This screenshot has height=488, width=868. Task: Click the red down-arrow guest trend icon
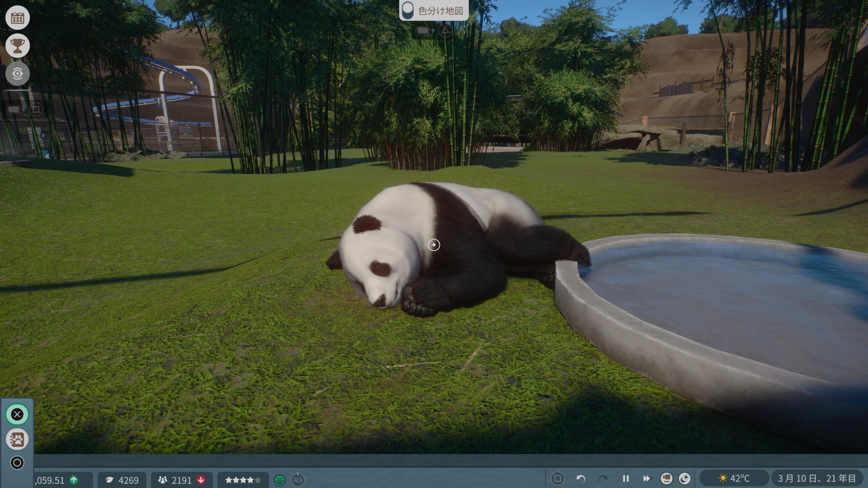pos(201,480)
